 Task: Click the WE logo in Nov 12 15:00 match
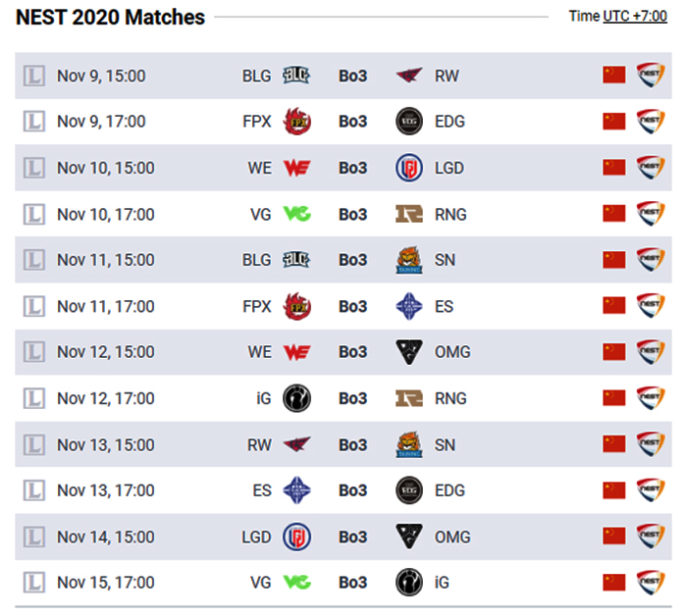[297, 352]
